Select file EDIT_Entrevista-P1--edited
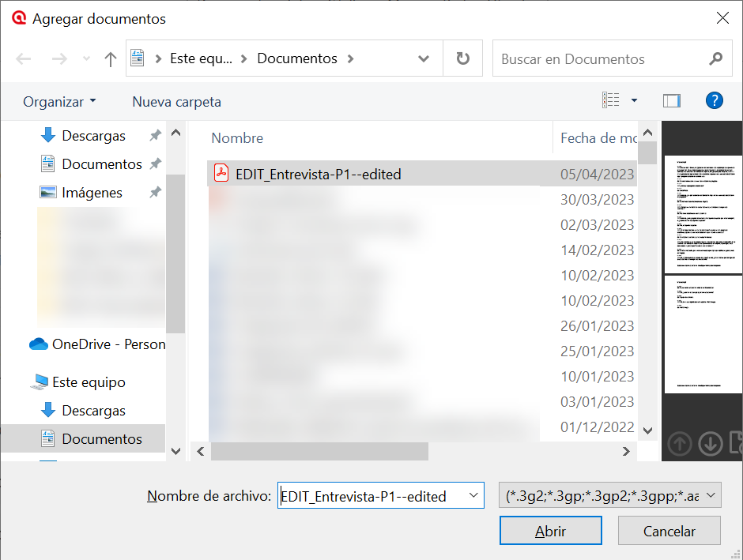 coord(318,175)
